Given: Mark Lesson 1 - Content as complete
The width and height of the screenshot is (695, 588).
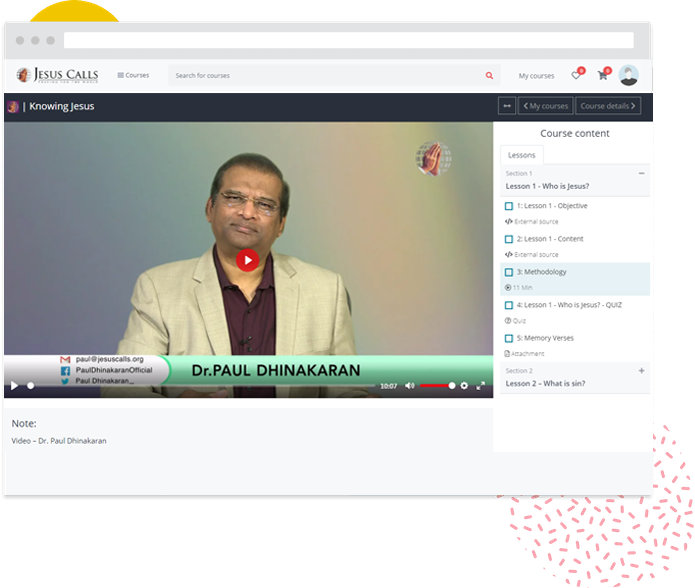Looking at the screenshot, I should [509, 239].
